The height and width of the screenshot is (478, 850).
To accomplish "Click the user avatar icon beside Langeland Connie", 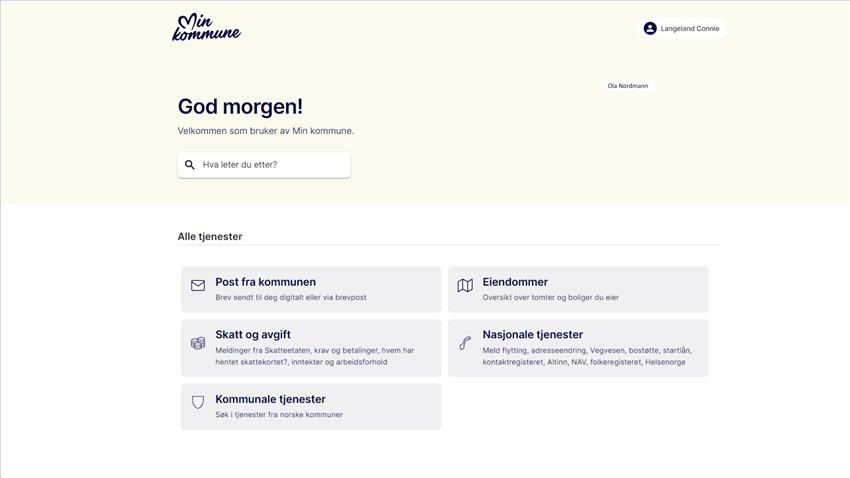I will click(650, 28).
